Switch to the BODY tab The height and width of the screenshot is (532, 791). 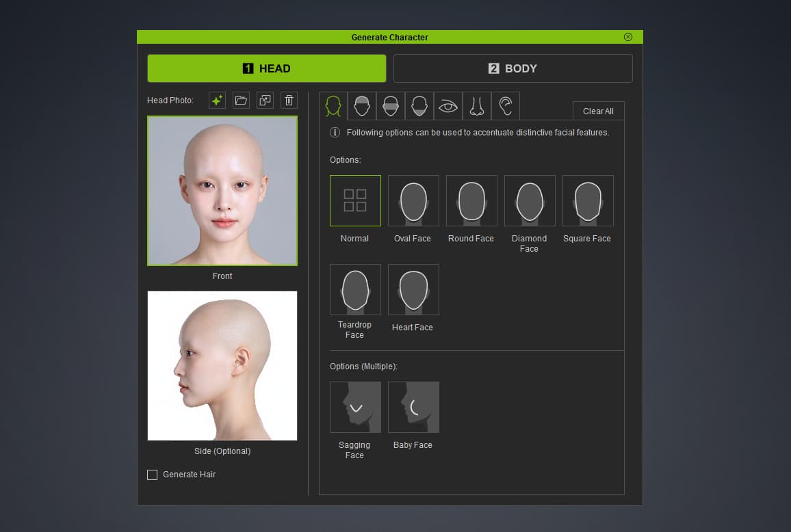(513, 68)
